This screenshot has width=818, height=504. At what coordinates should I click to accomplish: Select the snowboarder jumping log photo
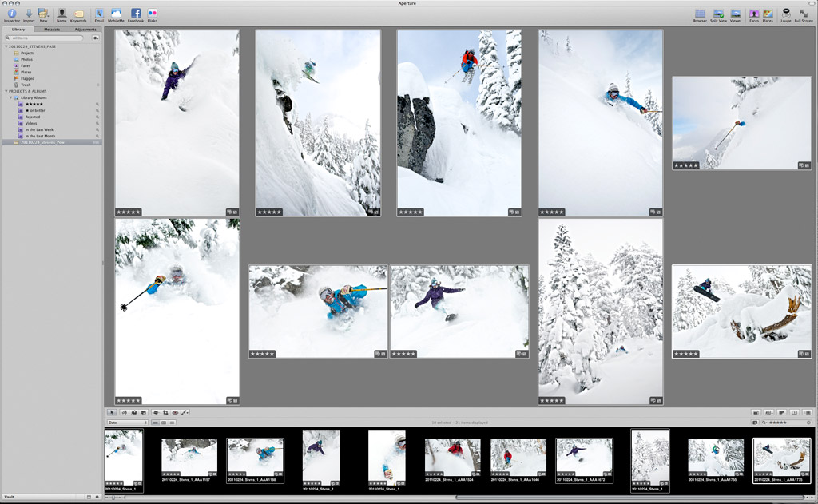tap(742, 311)
